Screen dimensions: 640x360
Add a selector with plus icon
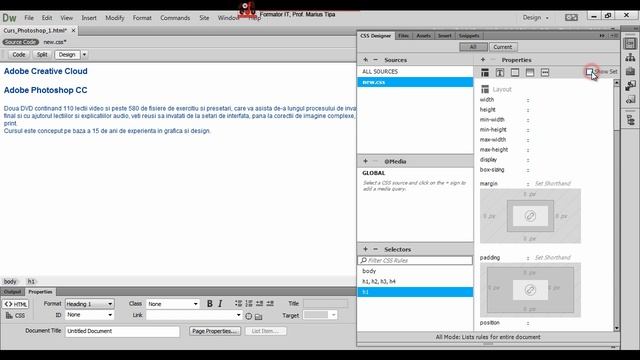pos(365,249)
